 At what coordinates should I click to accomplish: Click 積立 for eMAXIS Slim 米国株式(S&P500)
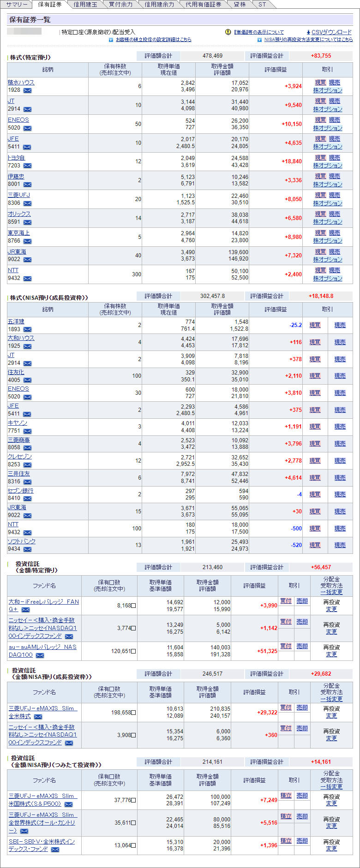click(x=286, y=796)
